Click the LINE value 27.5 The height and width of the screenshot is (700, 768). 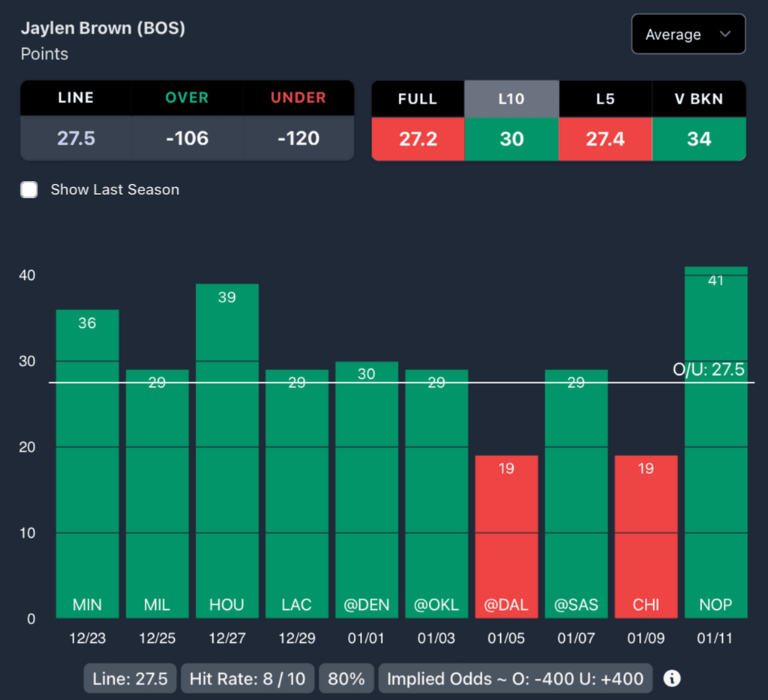pyautogui.click(x=76, y=138)
